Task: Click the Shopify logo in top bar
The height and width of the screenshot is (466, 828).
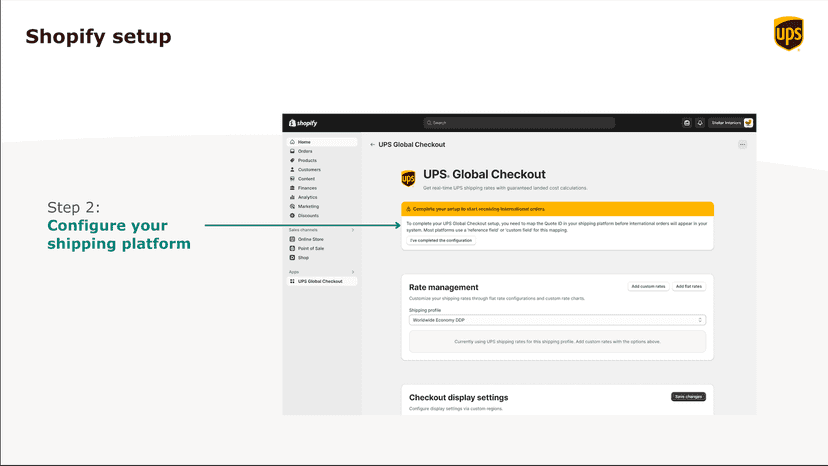Action: [x=303, y=123]
